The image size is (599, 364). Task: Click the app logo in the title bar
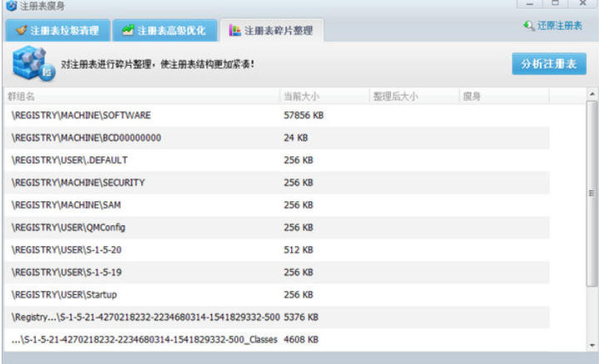click(10, 6)
